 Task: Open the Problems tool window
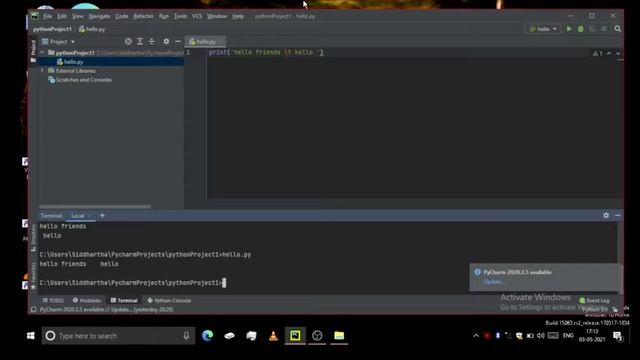pyautogui.click(x=87, y=300)
